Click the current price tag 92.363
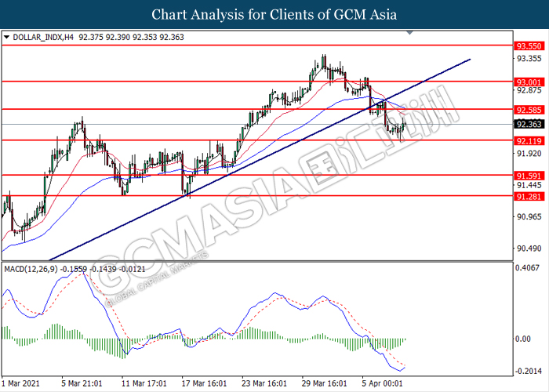This screenshot has height=392, width=549. (529, 124)
